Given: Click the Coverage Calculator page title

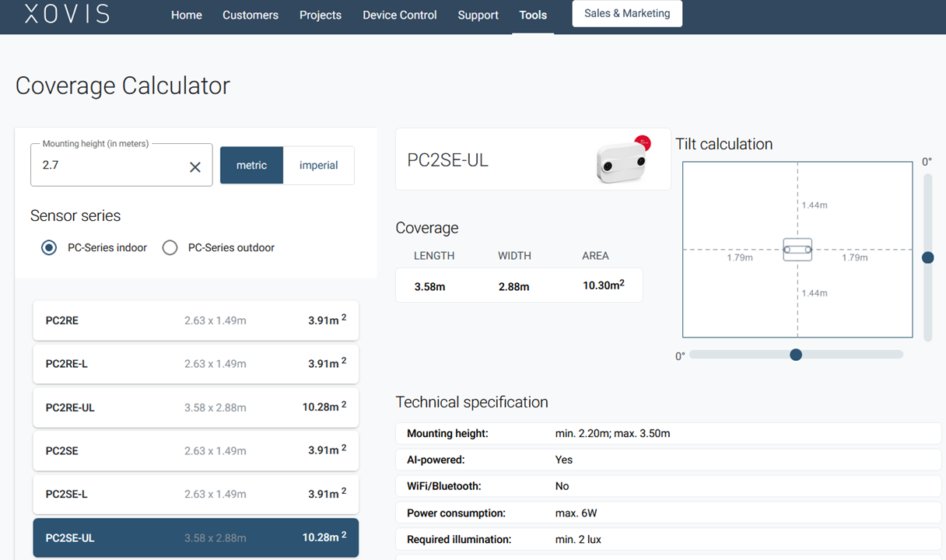Looking at the screenshot, I should click(123, 86).
